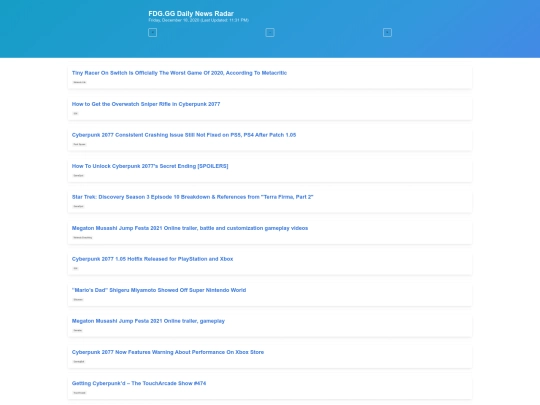Screen dimensions: 540x405
Task: Click the rightmost square icon in header
Action: click(x=387, y=33)
